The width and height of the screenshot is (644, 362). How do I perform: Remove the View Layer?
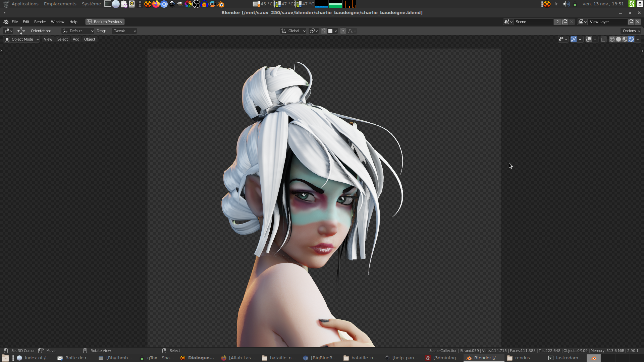coord(638,22)
